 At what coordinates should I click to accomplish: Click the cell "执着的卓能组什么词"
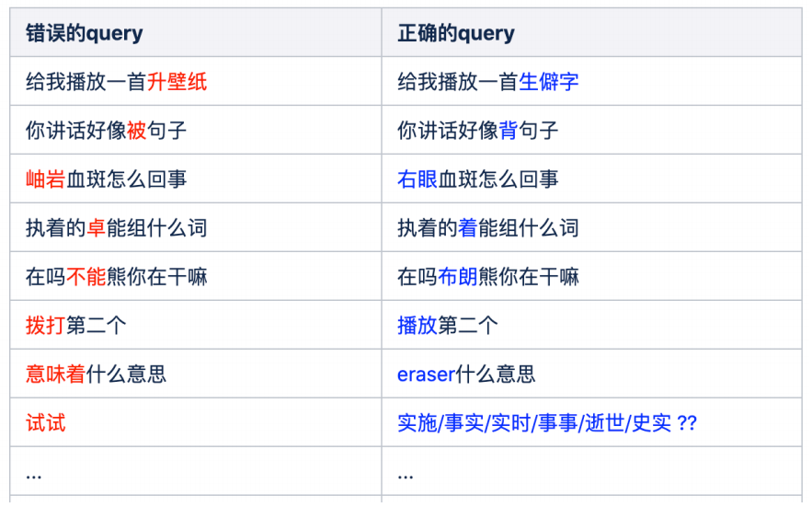(196, 227)
